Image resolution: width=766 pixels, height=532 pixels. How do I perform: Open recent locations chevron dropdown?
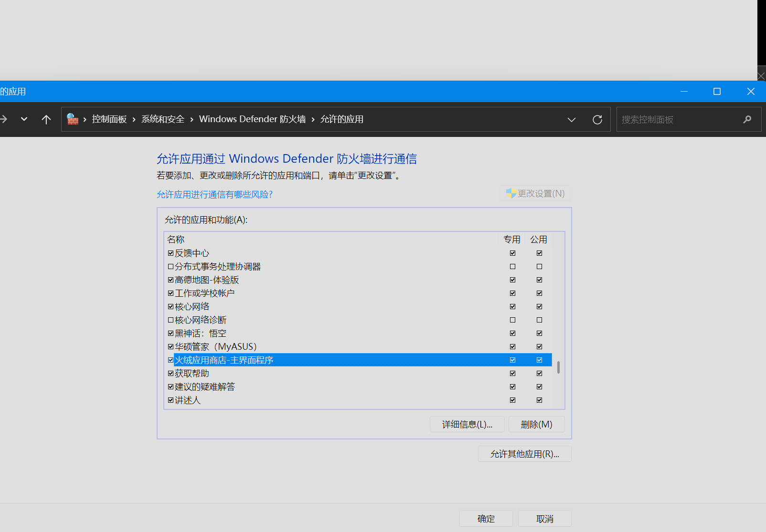point(24,119)
